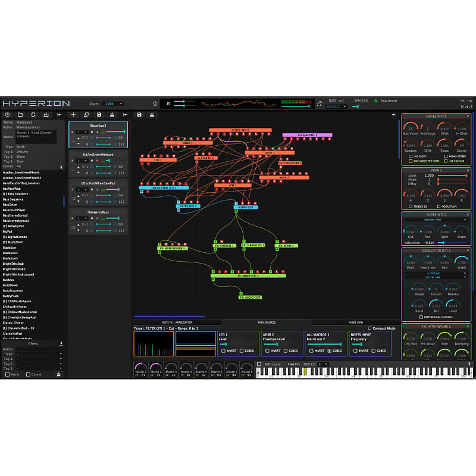Toggle INVERT on the LFO 1 mod source
Viewport: 476px width, 476px height.
[224, 349]
